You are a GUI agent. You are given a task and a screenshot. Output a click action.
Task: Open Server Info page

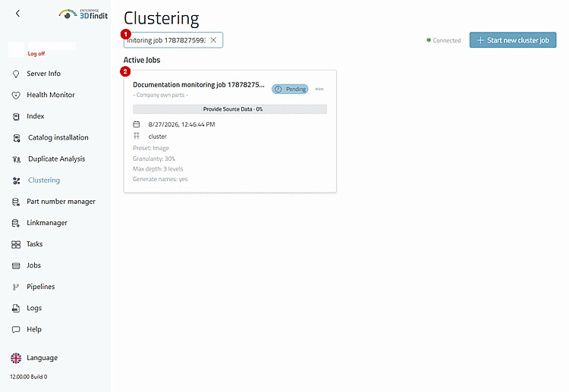43,74
